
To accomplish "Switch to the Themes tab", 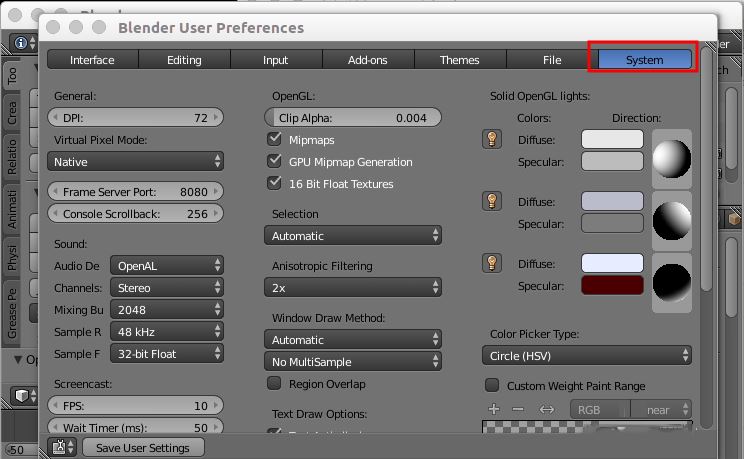I will 460,60.
